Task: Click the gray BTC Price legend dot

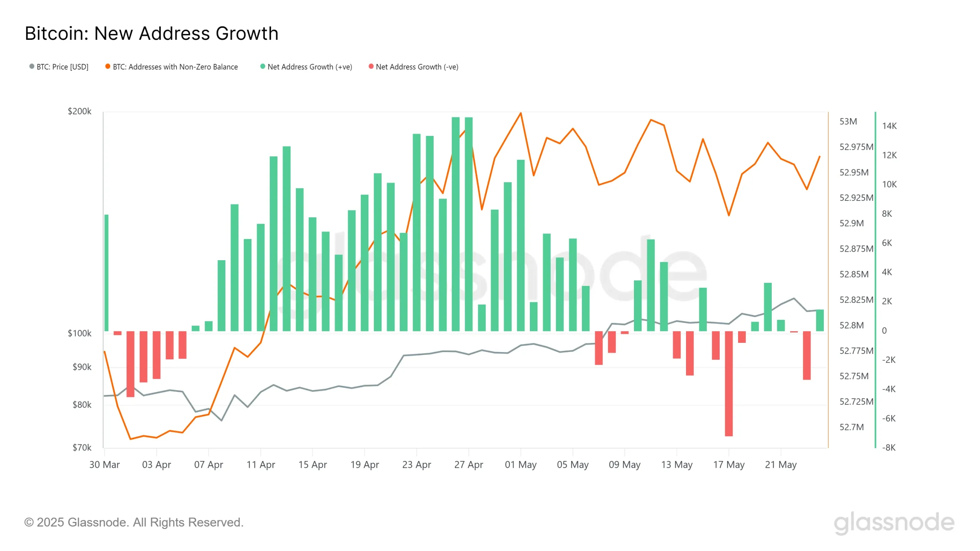Action: click(x=32, y=67)
